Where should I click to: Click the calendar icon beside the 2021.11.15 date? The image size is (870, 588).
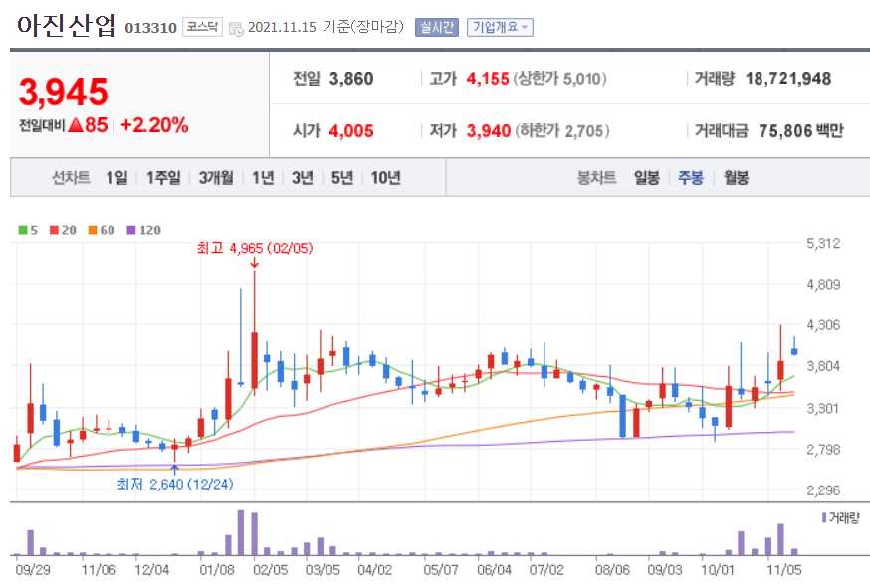[236, 29]
